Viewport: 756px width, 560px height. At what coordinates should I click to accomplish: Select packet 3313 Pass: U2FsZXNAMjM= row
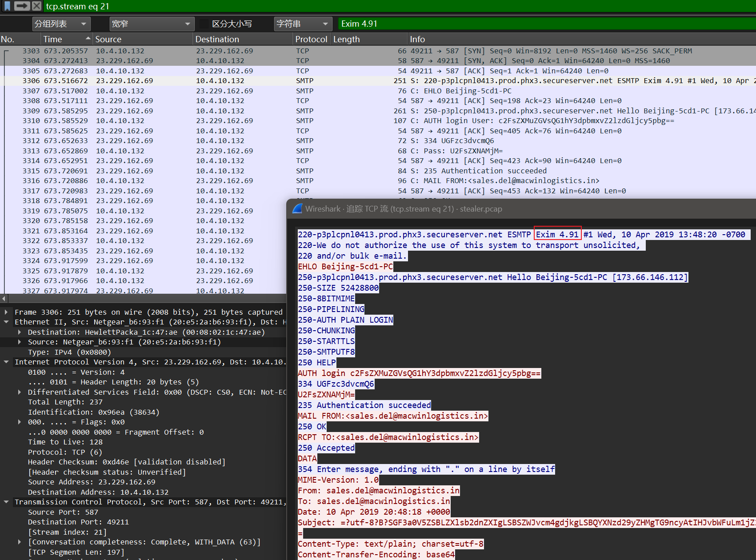pyautogui.click(x=378, y=151)
